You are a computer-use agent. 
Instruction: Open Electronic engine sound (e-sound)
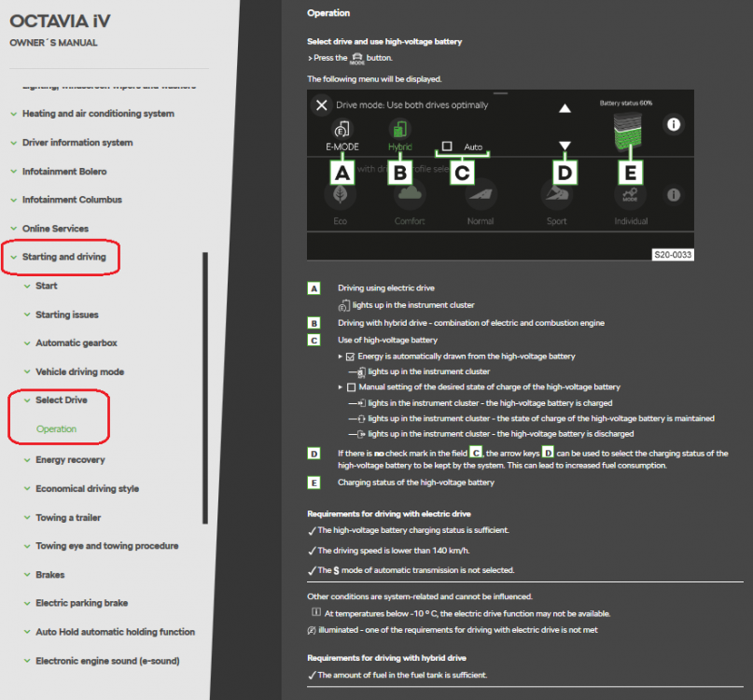click(x=107, y=661)
